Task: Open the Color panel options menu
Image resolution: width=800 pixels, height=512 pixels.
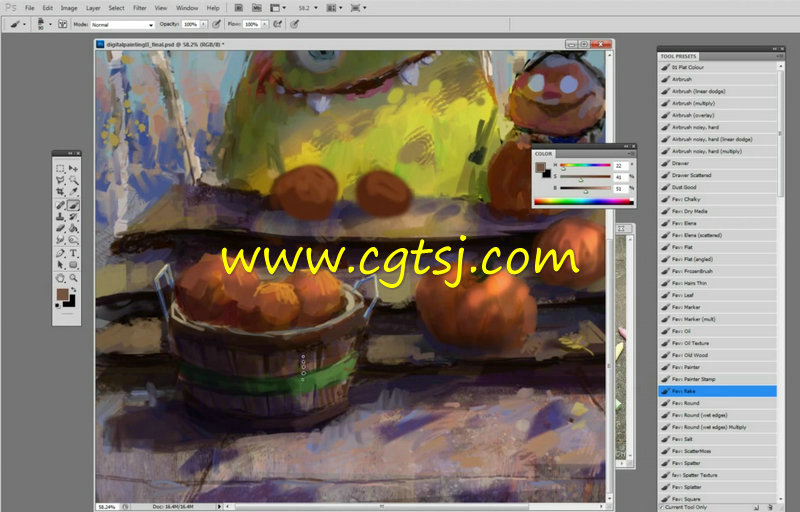Action: click(x=631, y=153)
